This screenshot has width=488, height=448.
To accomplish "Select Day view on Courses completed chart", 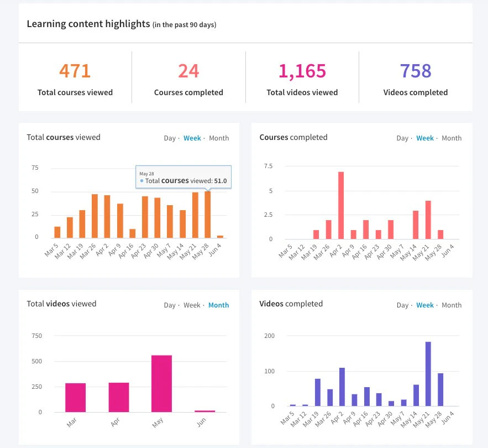I will coord(402,138).
